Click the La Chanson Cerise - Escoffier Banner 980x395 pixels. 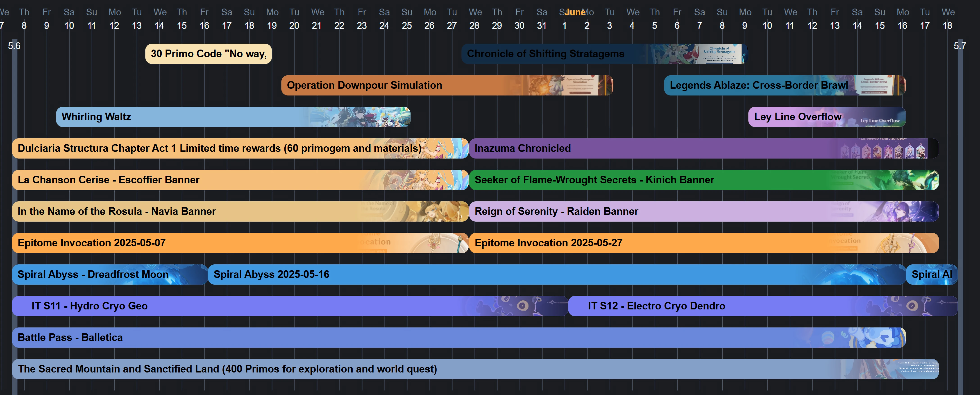(190, 180)
